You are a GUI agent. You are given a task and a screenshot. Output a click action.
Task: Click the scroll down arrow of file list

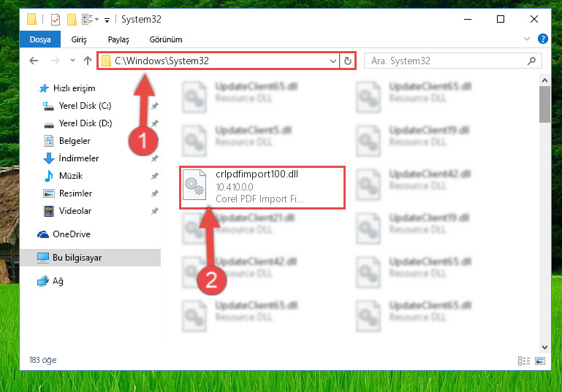point(544,347)
